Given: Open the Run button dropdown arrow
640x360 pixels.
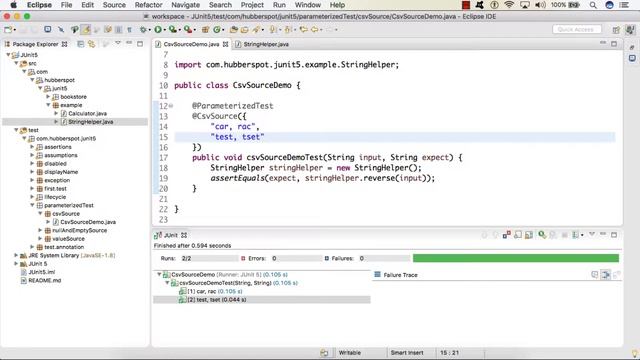Looking at the screenshot, I should tap(164, 30).
